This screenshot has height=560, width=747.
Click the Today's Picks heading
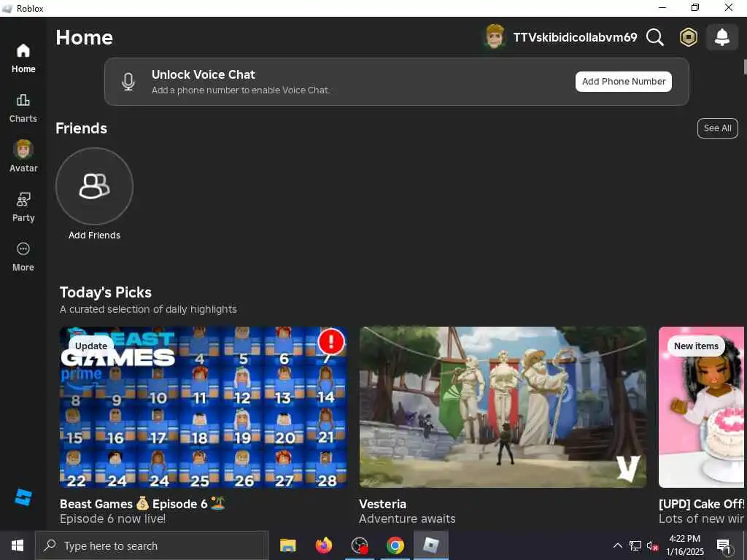pyautogui.click(x=105, y=292)
